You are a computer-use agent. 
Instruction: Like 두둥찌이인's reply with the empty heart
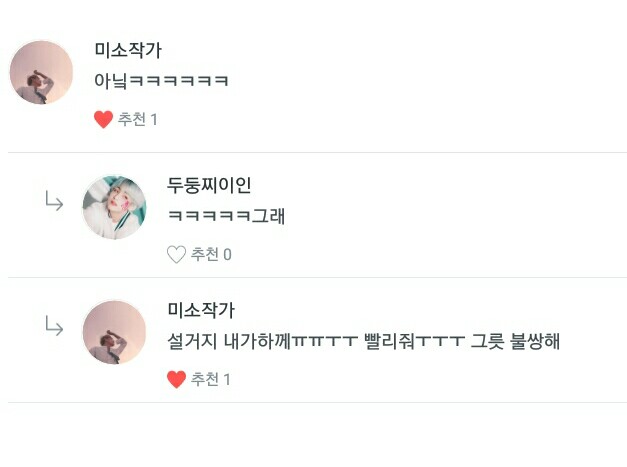tap(176, 254)
